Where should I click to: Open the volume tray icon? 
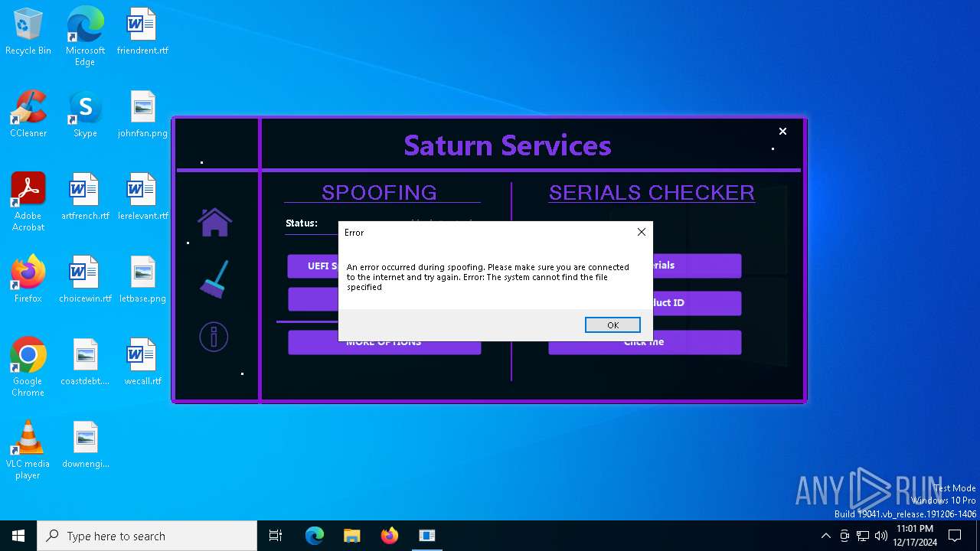[x=881, y=536]
